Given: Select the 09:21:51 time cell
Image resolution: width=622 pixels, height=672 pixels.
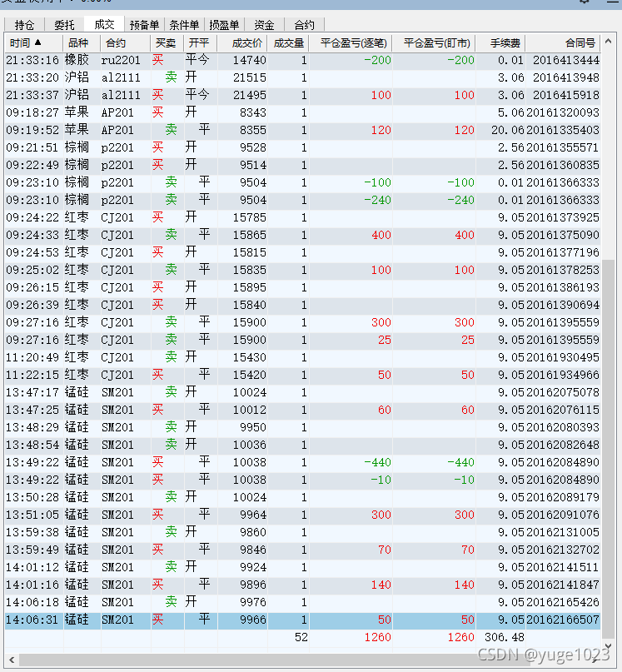Looking at the screenshot, I should coord(32,148).
